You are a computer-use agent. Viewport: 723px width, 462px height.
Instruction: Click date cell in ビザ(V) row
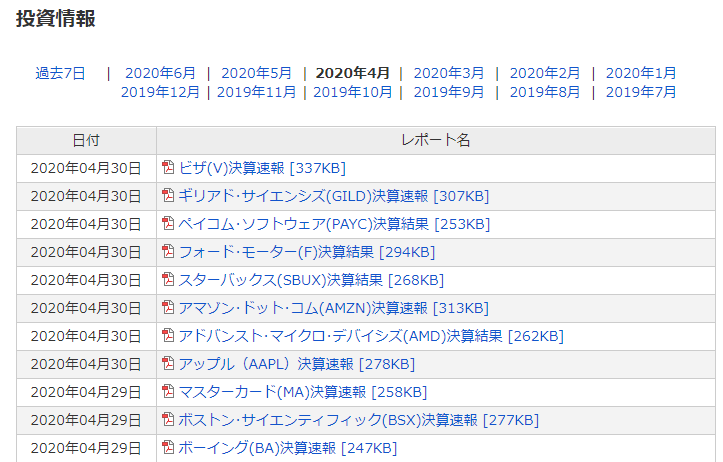coord(86,168)
